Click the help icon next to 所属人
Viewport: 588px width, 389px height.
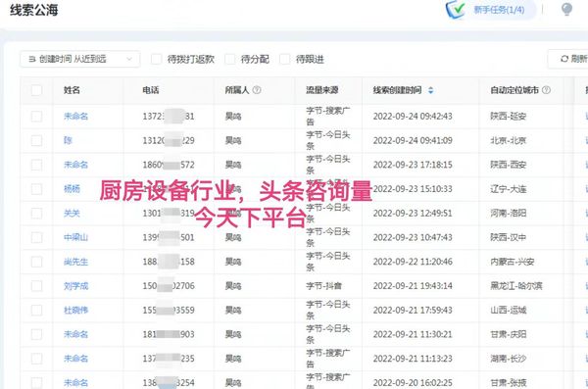point(257,90)
